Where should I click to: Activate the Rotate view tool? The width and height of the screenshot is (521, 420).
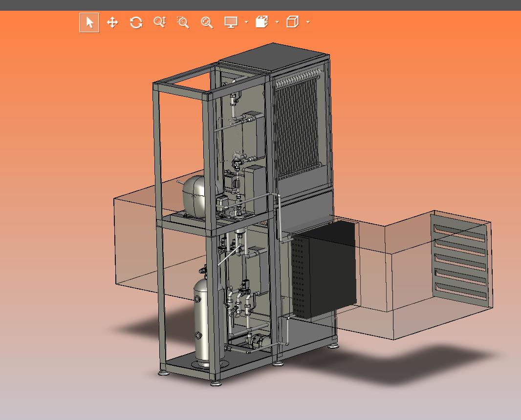(136, 22)
